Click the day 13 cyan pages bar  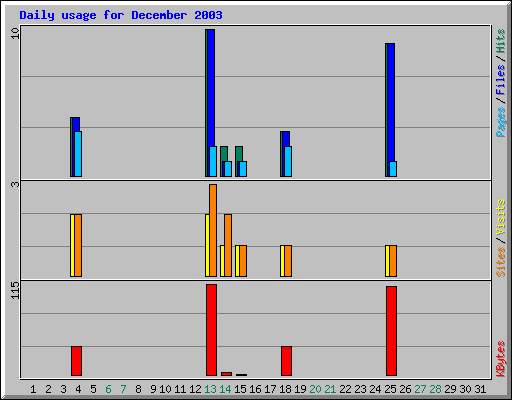(x=213, y=161)
